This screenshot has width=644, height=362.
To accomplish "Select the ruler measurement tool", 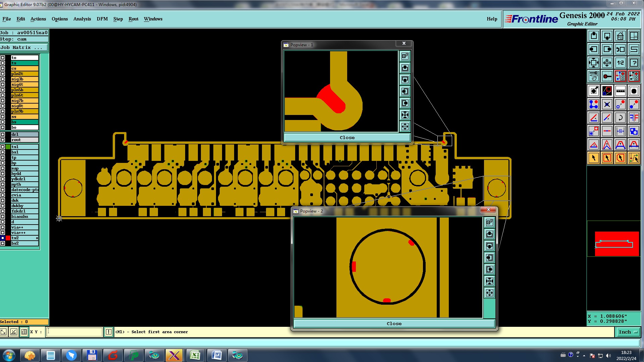I will coord(620,91).
